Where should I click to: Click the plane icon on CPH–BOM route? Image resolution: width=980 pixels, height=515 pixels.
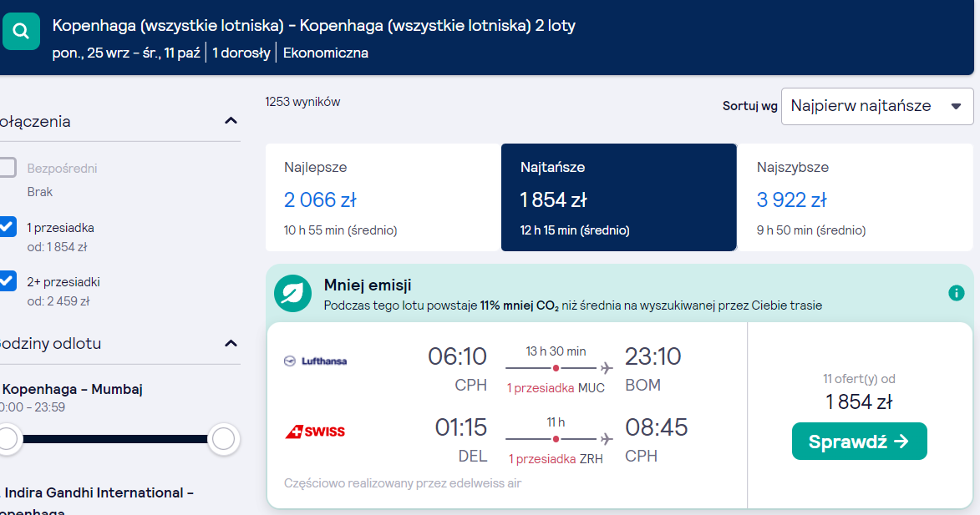[x=606, y=368]
